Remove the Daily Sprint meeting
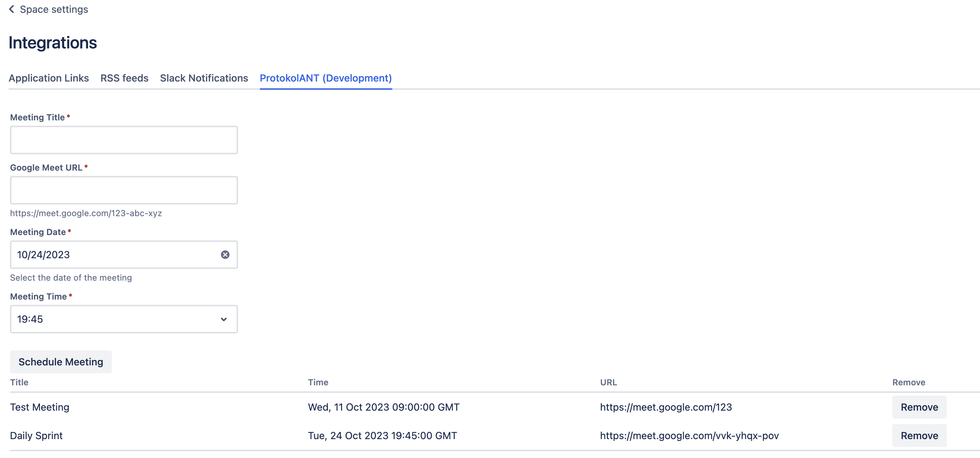 [919, 436]
